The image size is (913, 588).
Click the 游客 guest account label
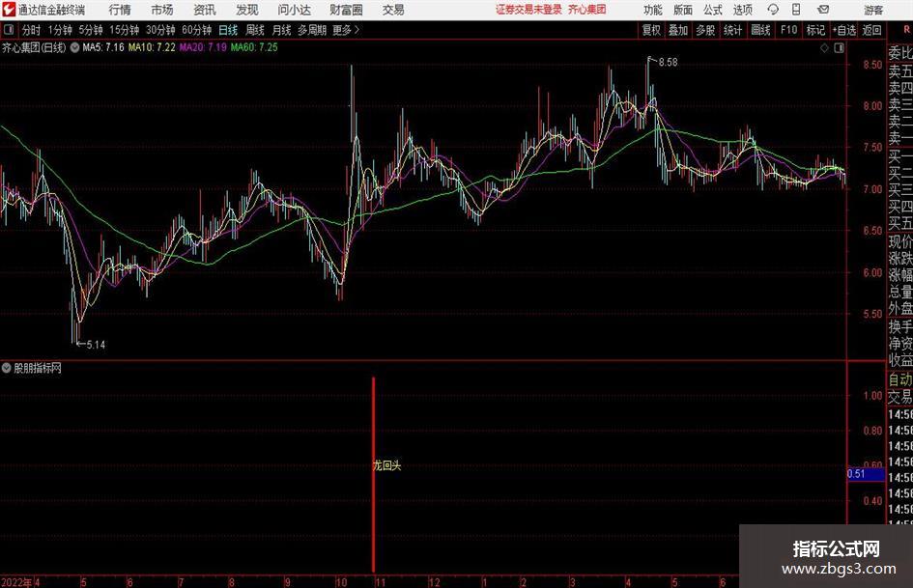click(x=873, y=10)
